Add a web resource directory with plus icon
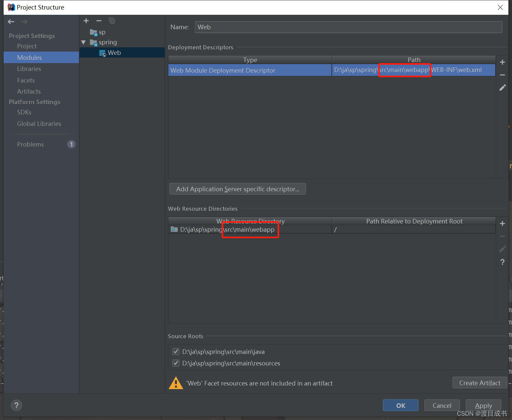The width and height of the screenshot is (512, 420). coord(502,223)
